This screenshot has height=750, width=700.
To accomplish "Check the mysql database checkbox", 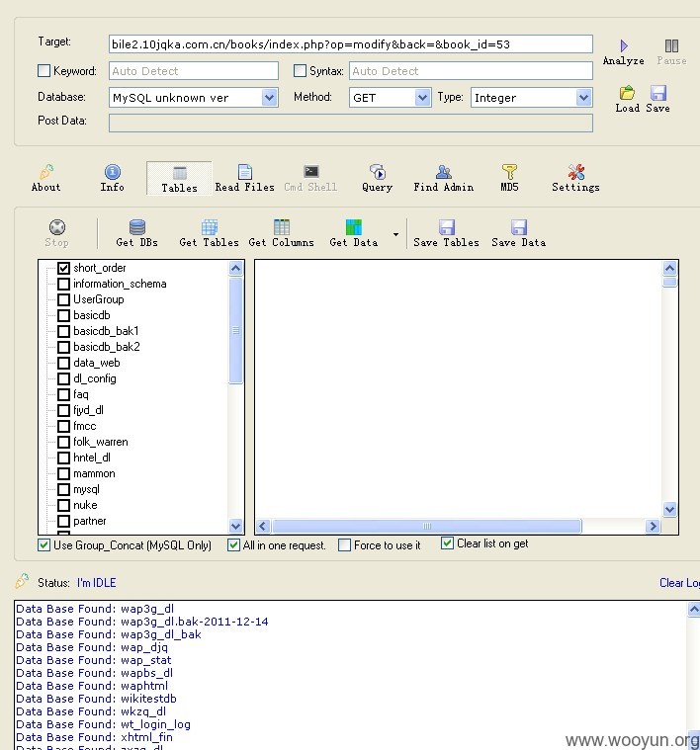I will (63, 489).
